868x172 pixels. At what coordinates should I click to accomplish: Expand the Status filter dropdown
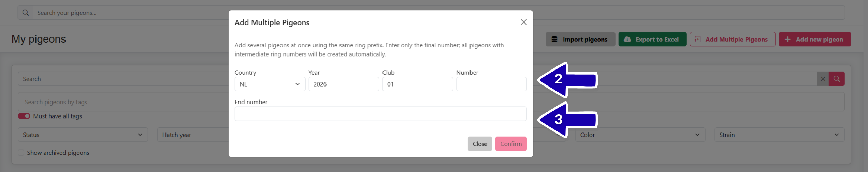(x=83, y=135)
